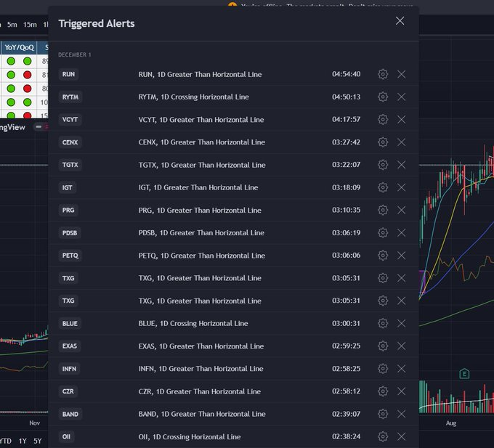Click the OII ticker tag
This screenshot has height=448, width=494.
click(x=66, y=436)
